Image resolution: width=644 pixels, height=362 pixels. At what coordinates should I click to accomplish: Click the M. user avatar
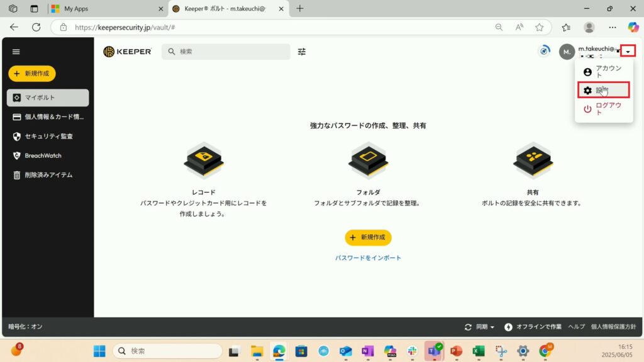(567, 52)
